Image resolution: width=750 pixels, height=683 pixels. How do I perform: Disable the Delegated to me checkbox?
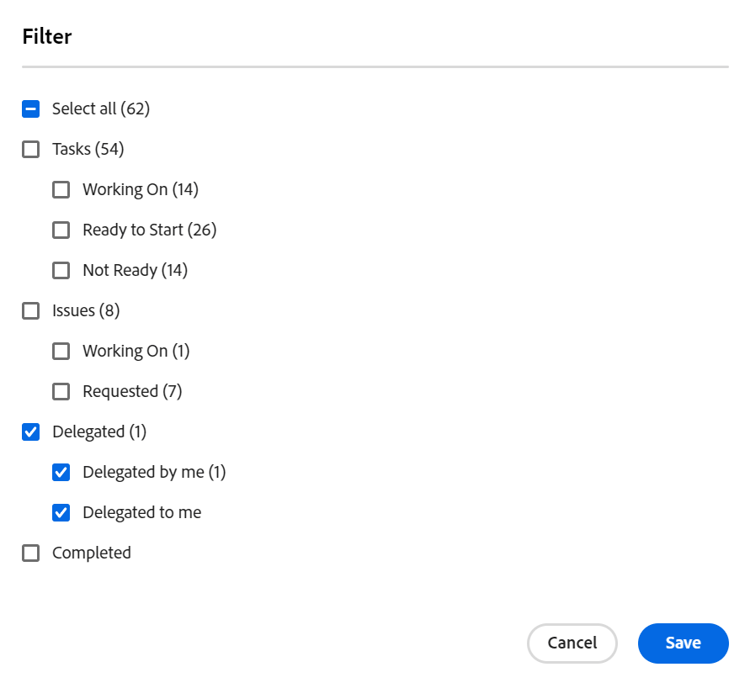61,512
